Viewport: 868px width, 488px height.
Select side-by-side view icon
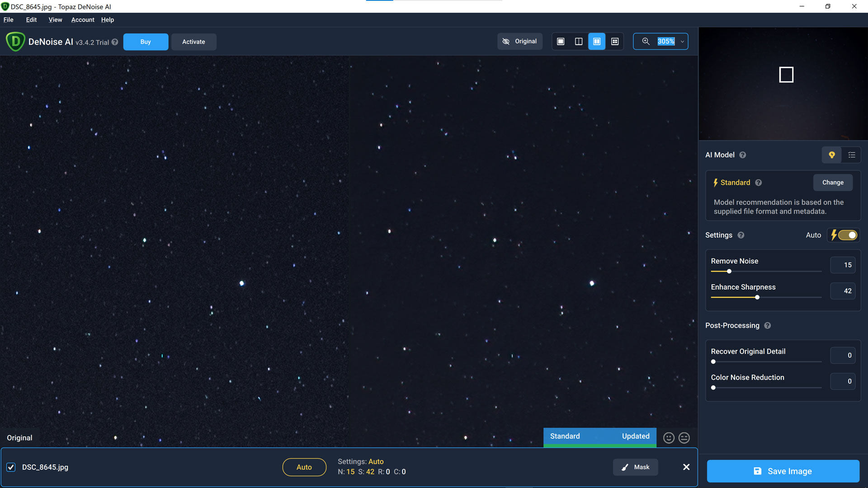pos(597,42)
